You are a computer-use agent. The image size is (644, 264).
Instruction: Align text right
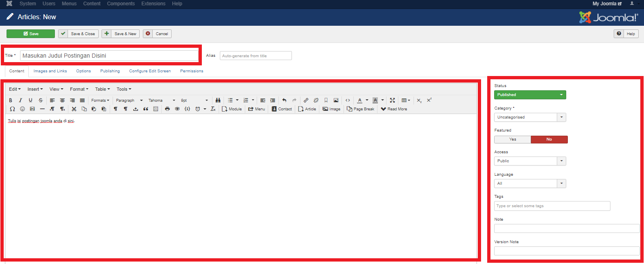pos(72,100)
